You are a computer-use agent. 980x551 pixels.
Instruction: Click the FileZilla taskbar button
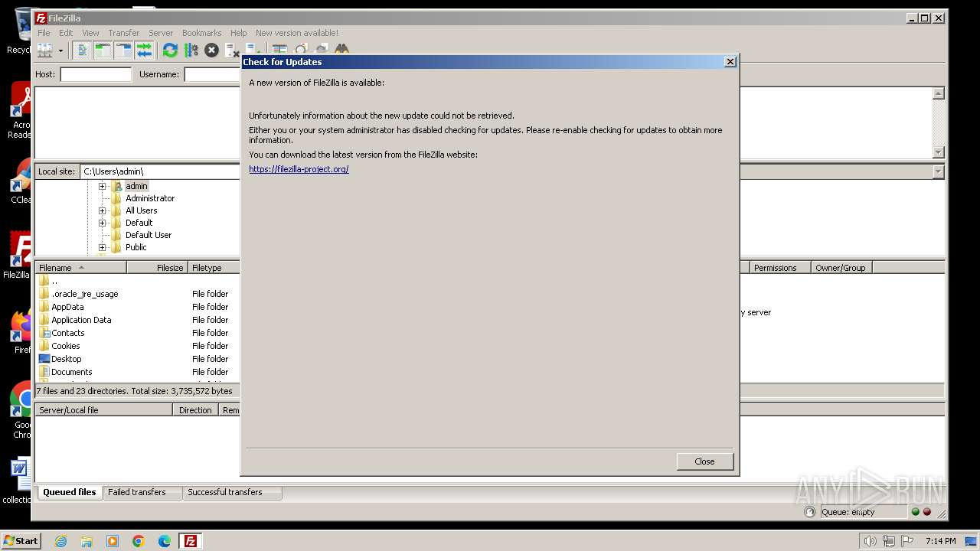[190, 541]
